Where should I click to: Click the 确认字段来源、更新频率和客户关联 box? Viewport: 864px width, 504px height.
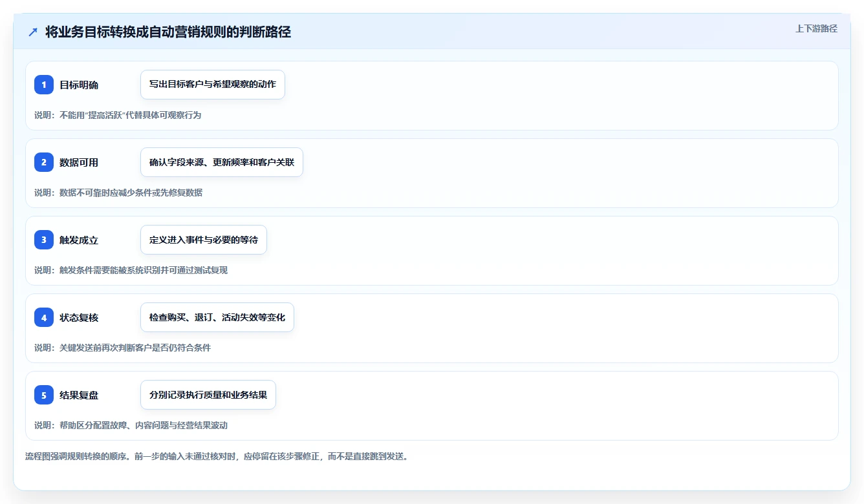[x=222, y=162]
